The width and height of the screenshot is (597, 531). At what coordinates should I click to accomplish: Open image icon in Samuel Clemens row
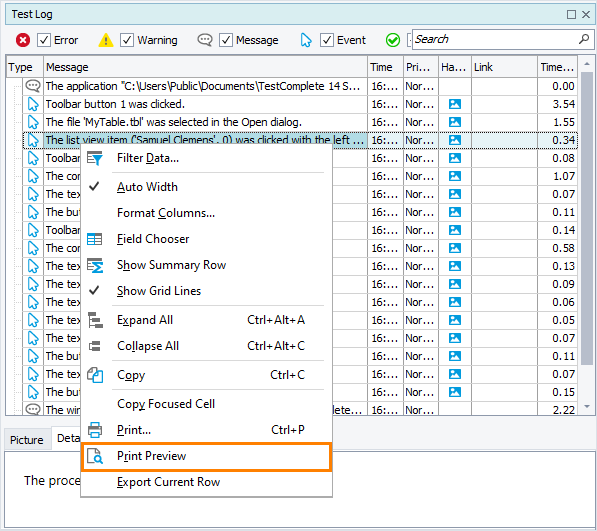pos(455,140)
